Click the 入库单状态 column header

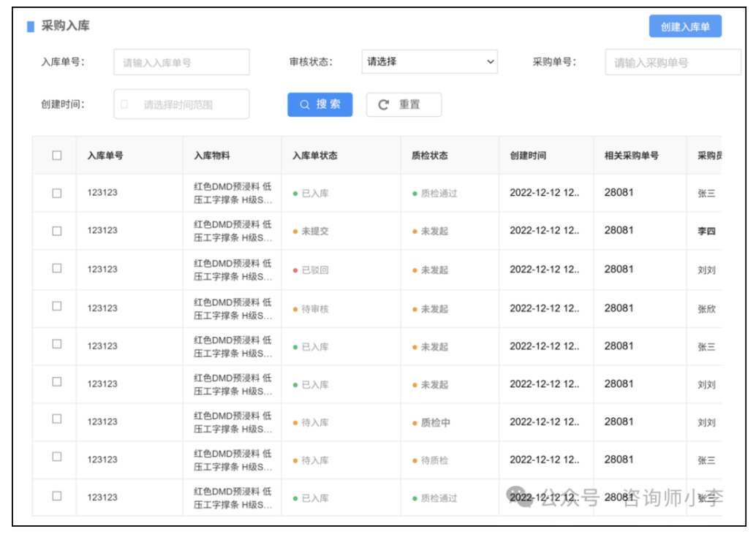coord(314,156)
